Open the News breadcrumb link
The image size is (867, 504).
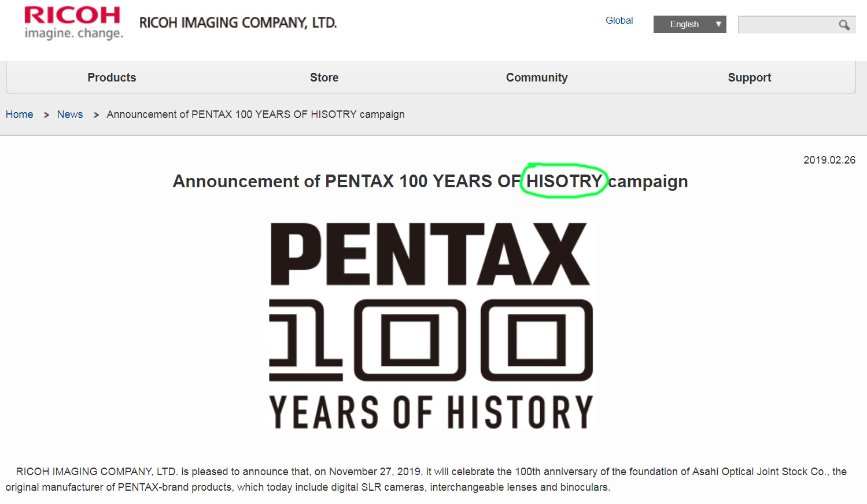pos(70,114)
